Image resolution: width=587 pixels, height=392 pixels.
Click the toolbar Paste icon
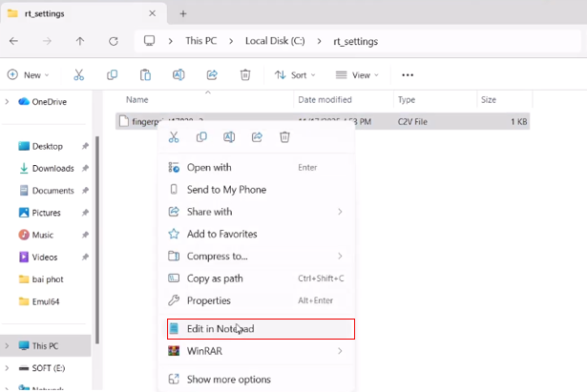(145, 74)
